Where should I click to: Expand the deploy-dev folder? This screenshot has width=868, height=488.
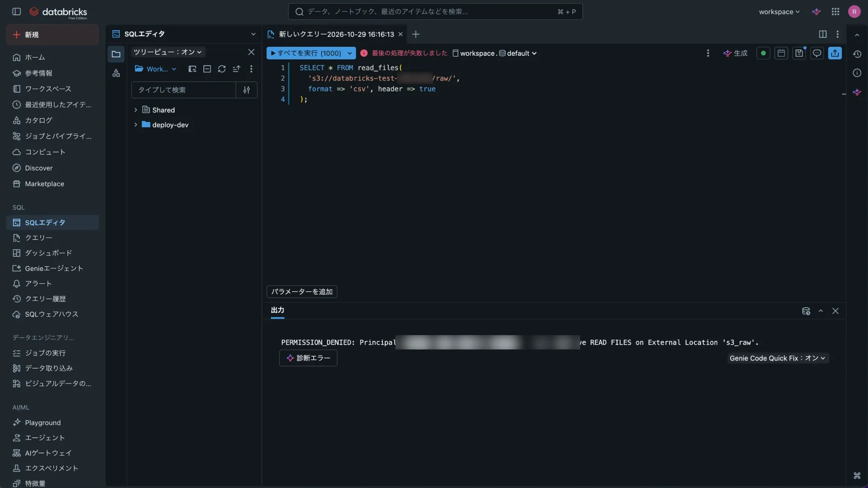click(x=135, y=125)
